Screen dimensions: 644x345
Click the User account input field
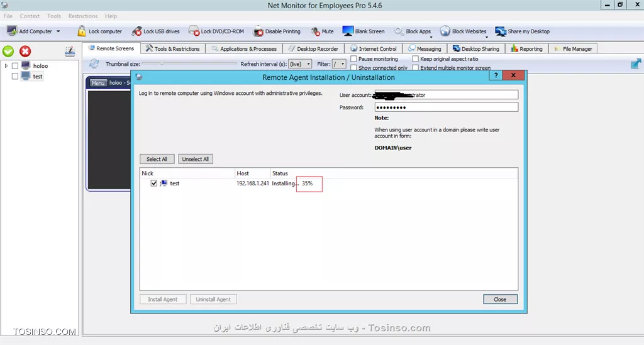coord(446,95)
